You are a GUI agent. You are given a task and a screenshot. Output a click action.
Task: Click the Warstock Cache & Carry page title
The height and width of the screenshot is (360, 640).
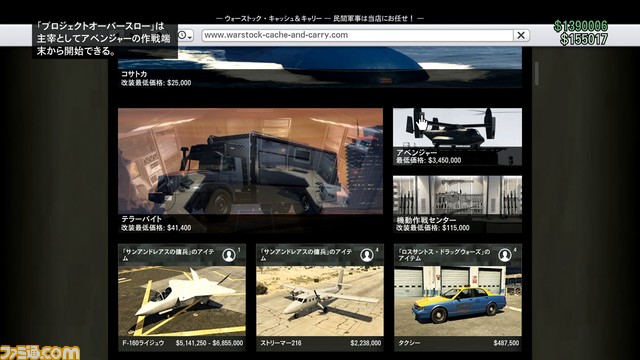click(320, 18)
